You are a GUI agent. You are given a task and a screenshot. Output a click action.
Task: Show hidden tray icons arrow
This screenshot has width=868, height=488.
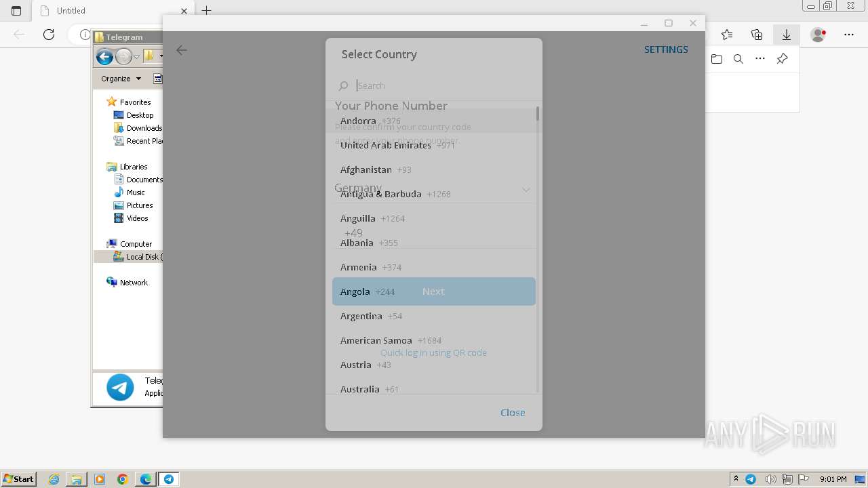736,479
